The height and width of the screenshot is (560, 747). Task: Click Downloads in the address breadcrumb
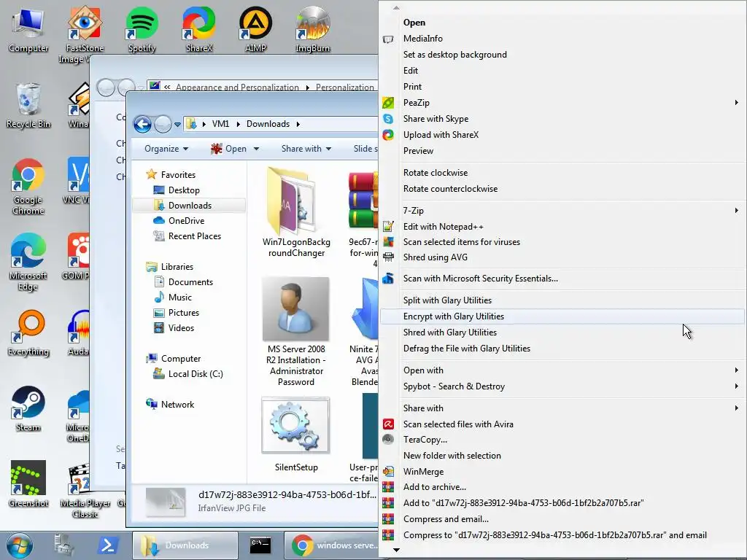tap(268, 124)
